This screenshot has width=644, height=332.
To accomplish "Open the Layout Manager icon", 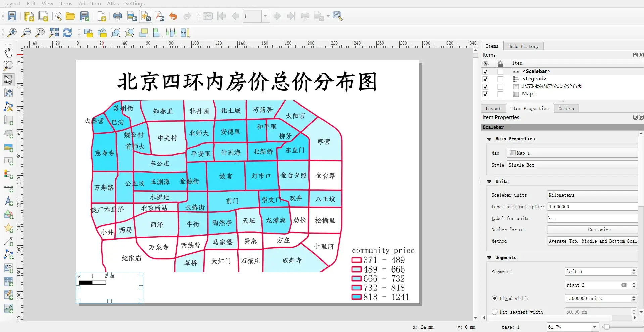I will pos(57,16).
